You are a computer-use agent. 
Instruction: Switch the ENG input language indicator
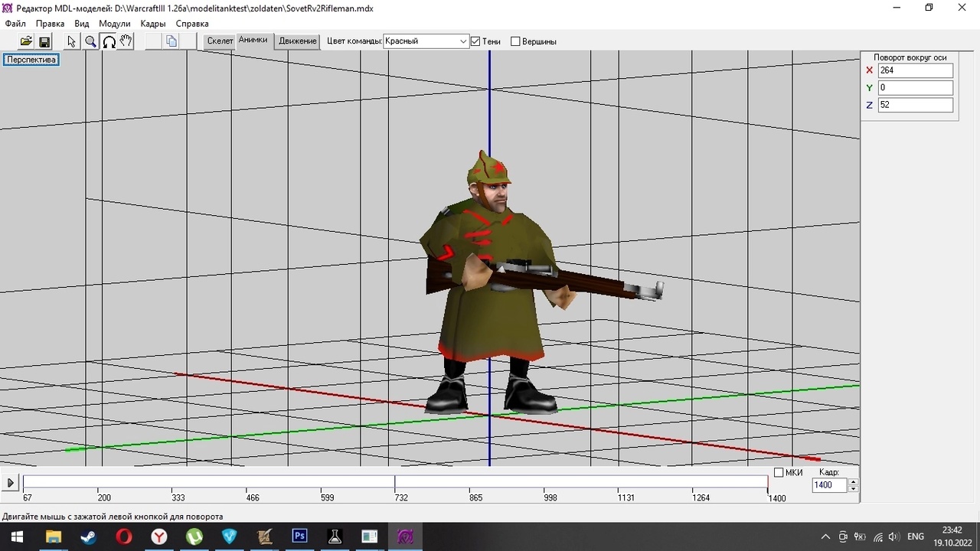point(916,536)
